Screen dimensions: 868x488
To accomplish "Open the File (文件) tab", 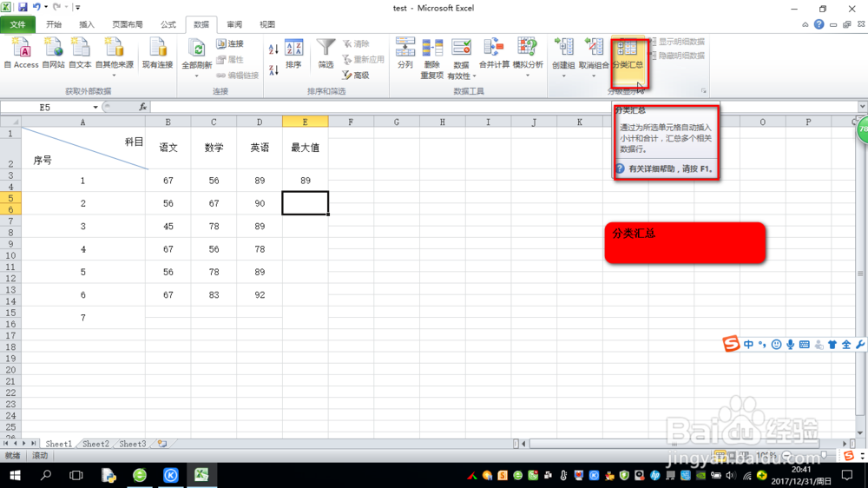I will pyautogui.click(x=17, y=24).
